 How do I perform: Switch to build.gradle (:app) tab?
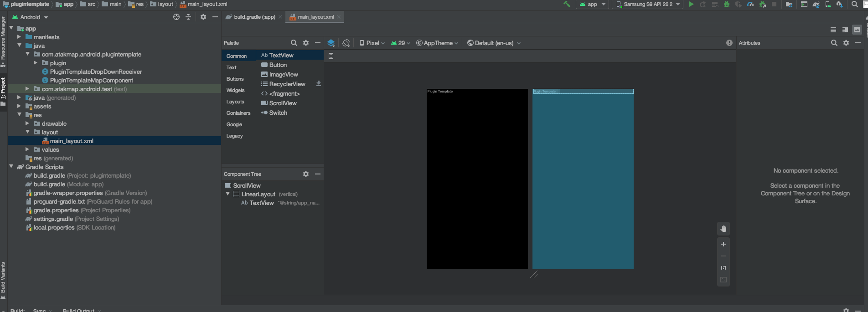click(x=254, y=17)
